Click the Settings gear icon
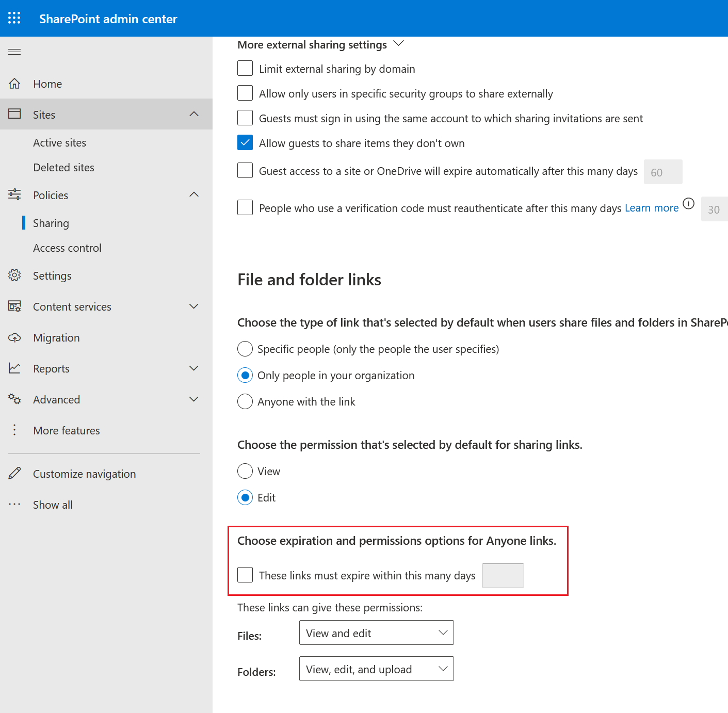Screen dimensions: 728x713 pos(14,275)
